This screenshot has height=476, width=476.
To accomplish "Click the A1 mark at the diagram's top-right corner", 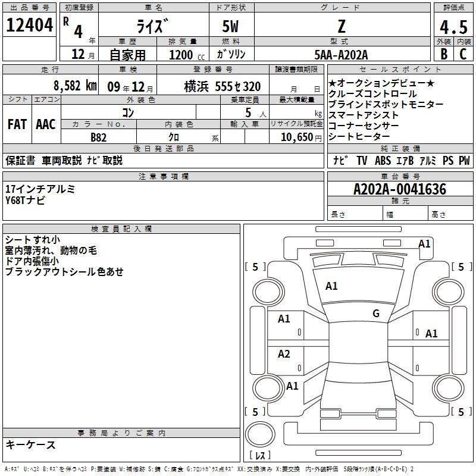I will (x=424, y=243).
